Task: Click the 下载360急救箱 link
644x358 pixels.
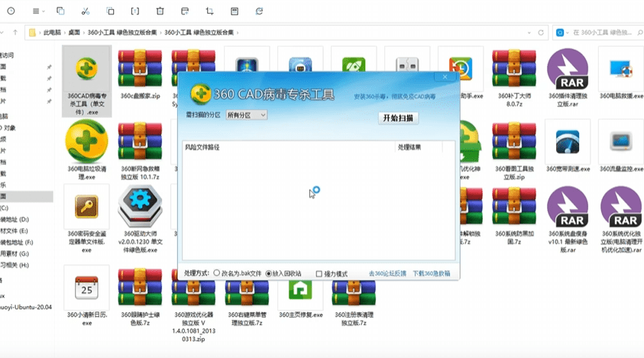Action: (432, 273)
